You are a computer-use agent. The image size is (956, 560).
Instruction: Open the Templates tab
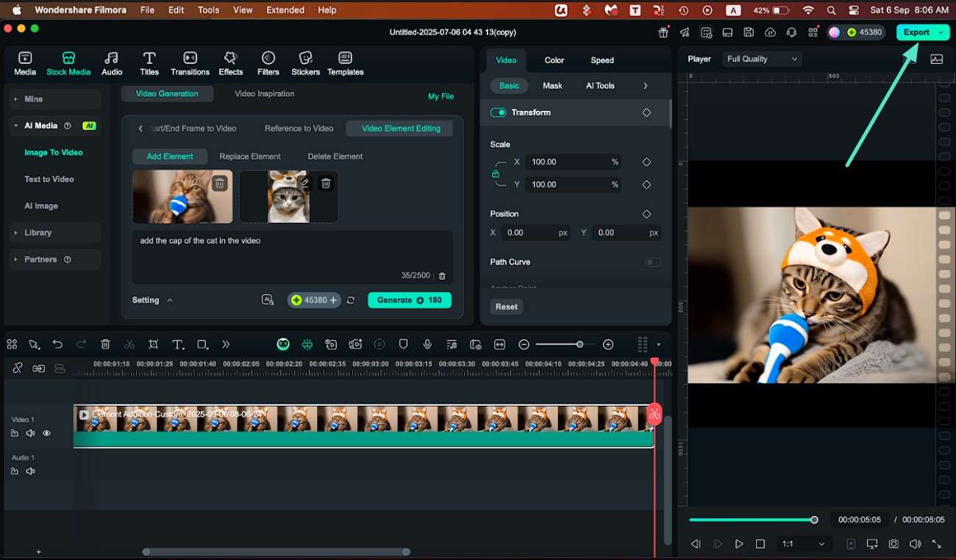click(x=346, y=63)
